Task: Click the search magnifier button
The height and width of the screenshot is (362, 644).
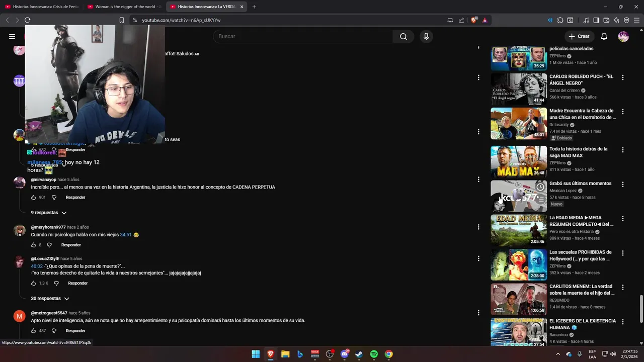Action: point(404,36)
